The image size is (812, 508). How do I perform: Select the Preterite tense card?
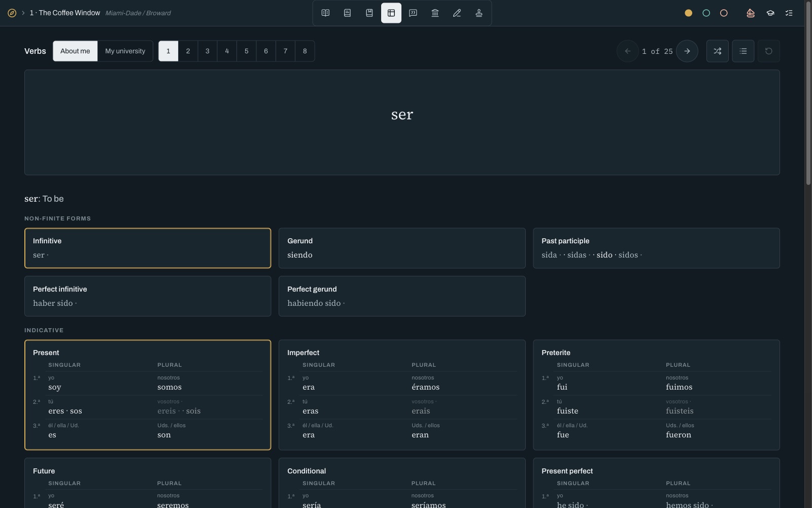(x=656, y=395)
